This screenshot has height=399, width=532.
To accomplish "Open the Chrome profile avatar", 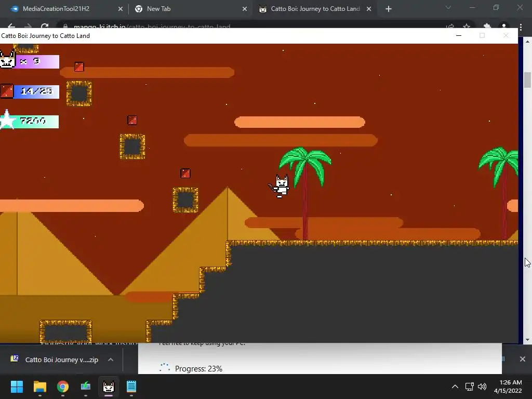I will coord(504,26).
